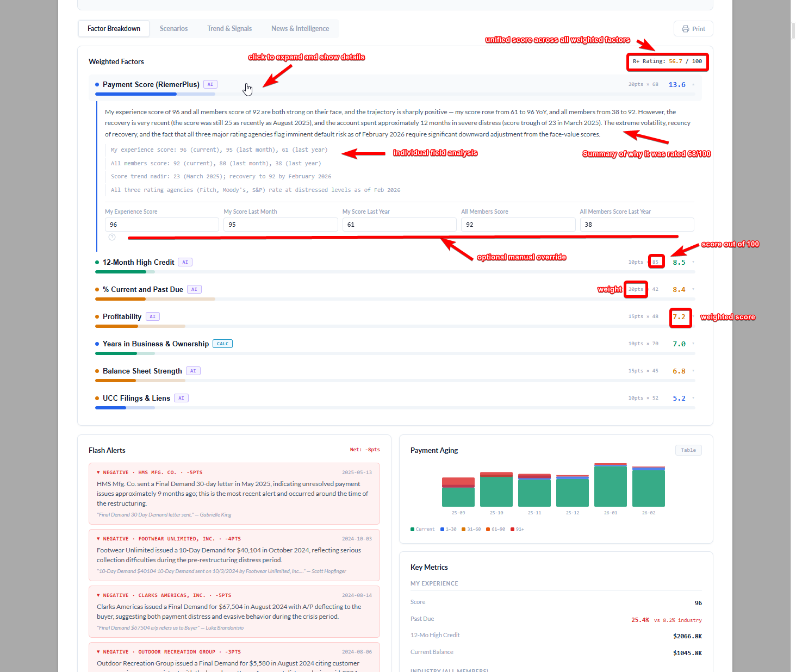Click into the My Score Last Month field
The image size is (796, 672).
click(x=280, y=225)
